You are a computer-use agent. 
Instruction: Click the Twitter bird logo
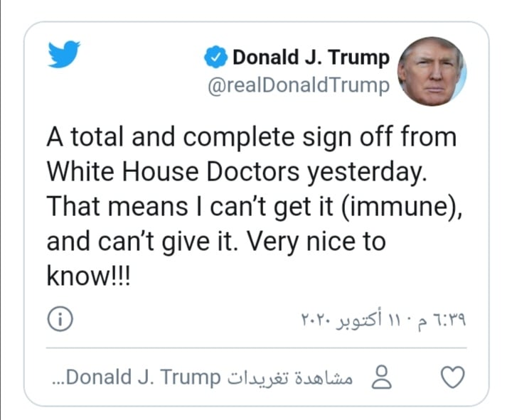click(x=64, y=55)
